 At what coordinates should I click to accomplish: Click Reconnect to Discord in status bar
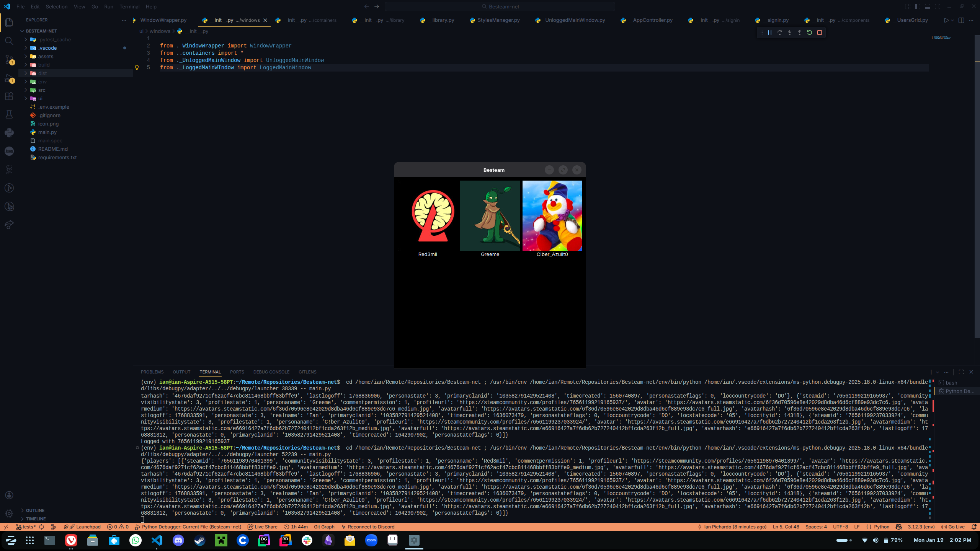point(367,527)
